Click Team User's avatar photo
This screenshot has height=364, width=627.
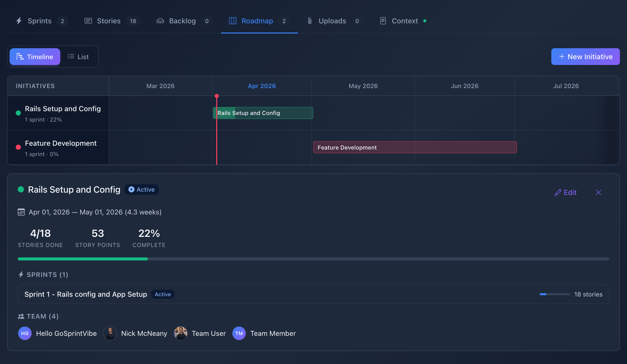click(181, 333)
